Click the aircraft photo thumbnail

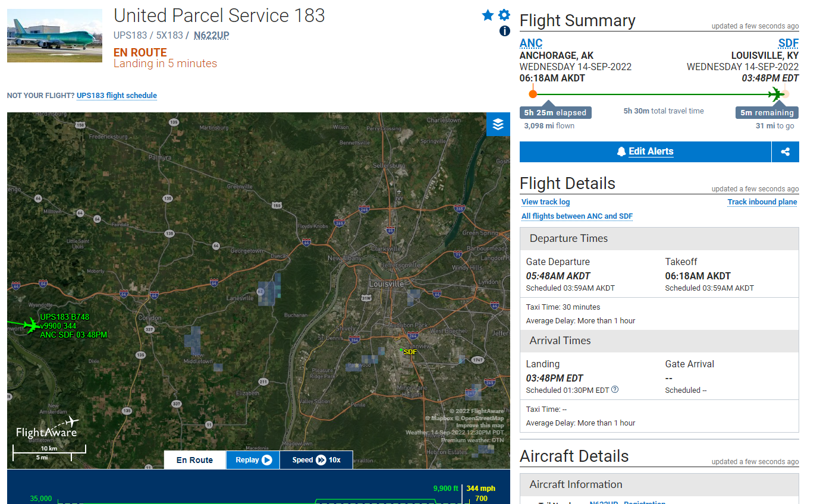point(55,36)
